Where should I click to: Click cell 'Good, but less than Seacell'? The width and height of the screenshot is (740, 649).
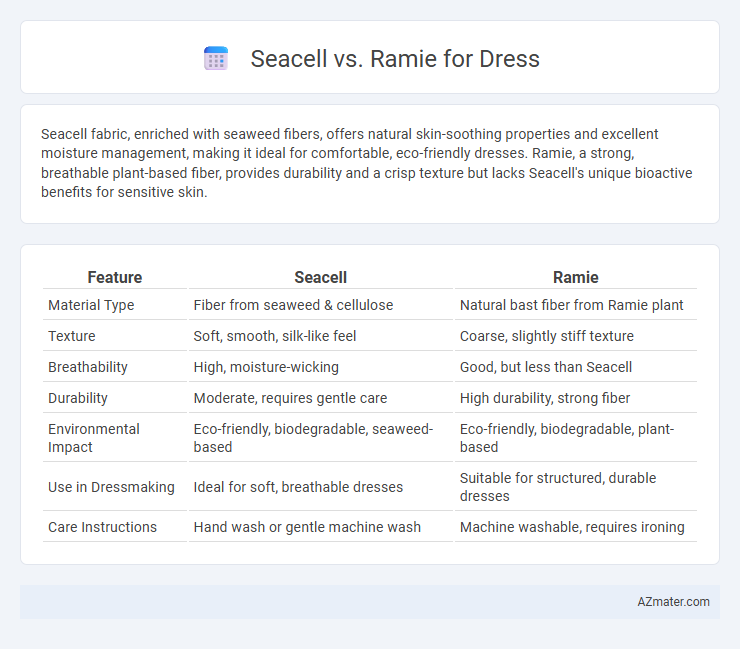546,367
